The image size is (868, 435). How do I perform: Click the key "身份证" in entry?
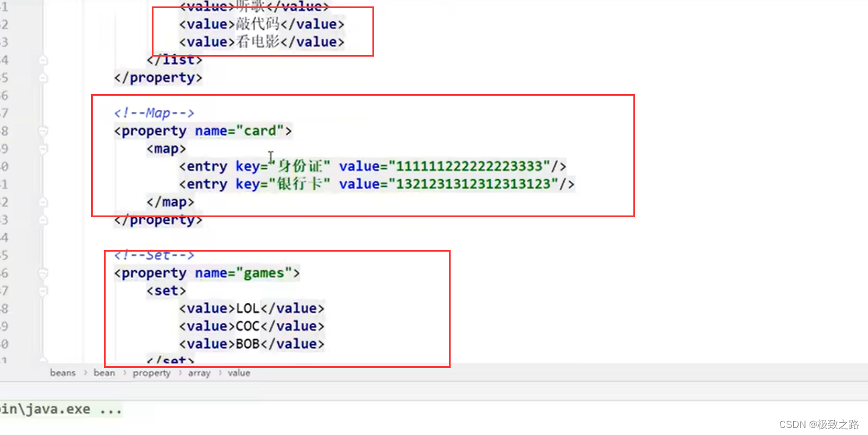pos(301,166)
